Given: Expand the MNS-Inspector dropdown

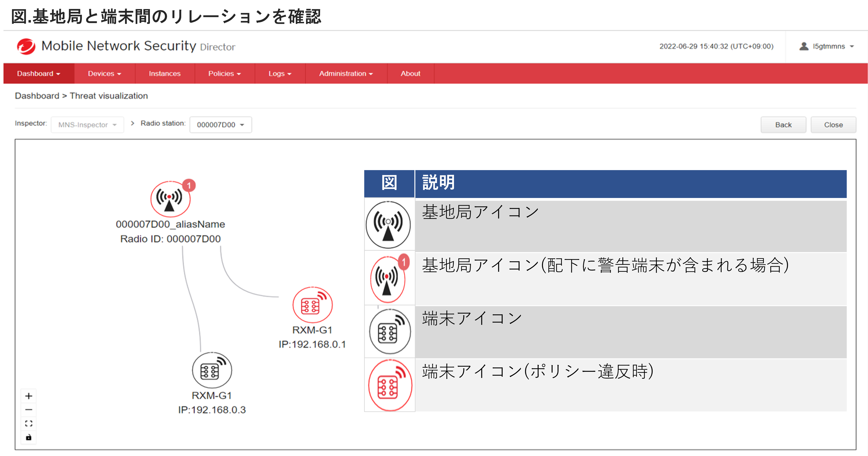Looking at the screenshot, I should click(88, 125).
